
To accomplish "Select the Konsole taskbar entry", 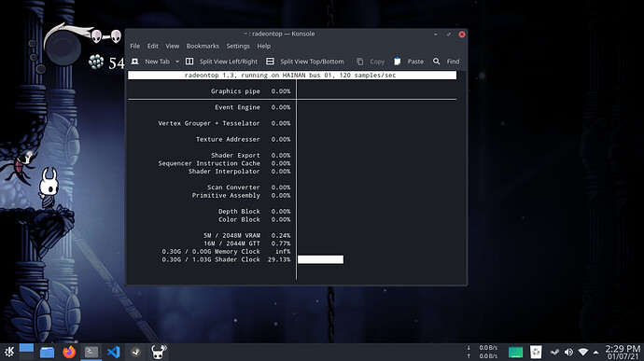I will (91, 352).
